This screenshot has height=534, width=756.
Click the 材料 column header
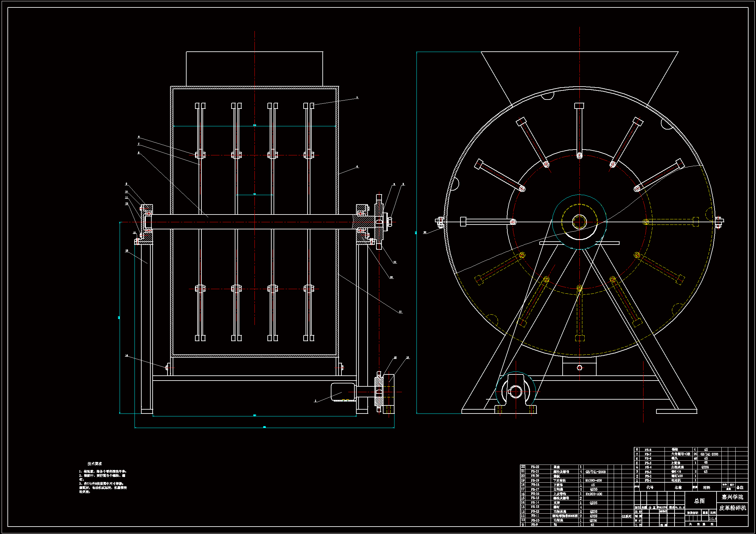706,487
